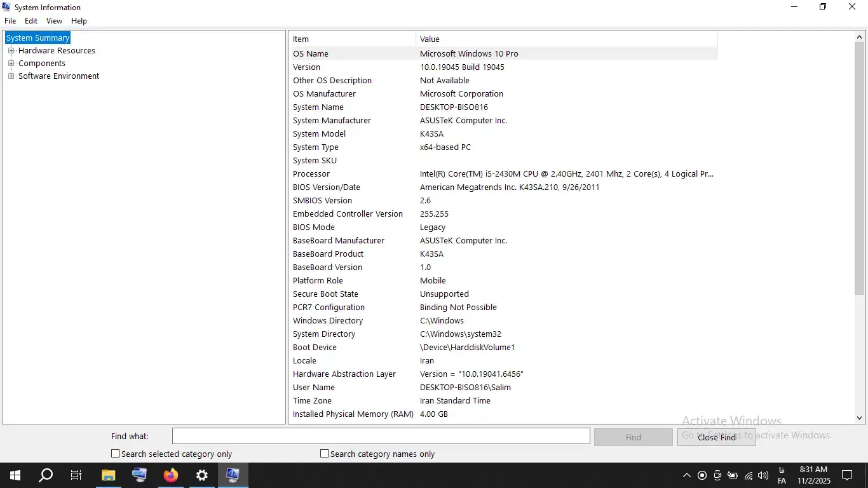Open the File menu

click(10, 21)
